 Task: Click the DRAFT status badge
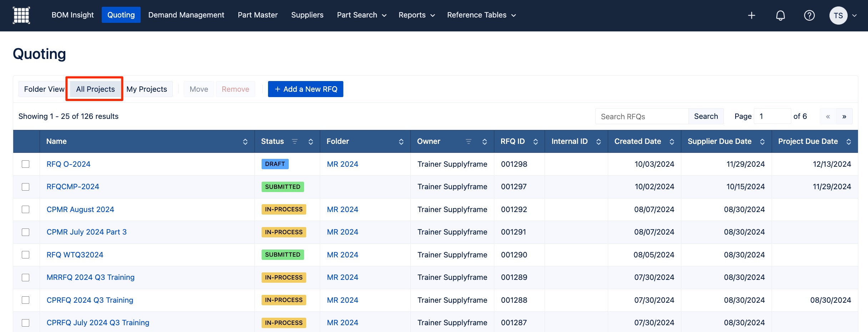275,164
